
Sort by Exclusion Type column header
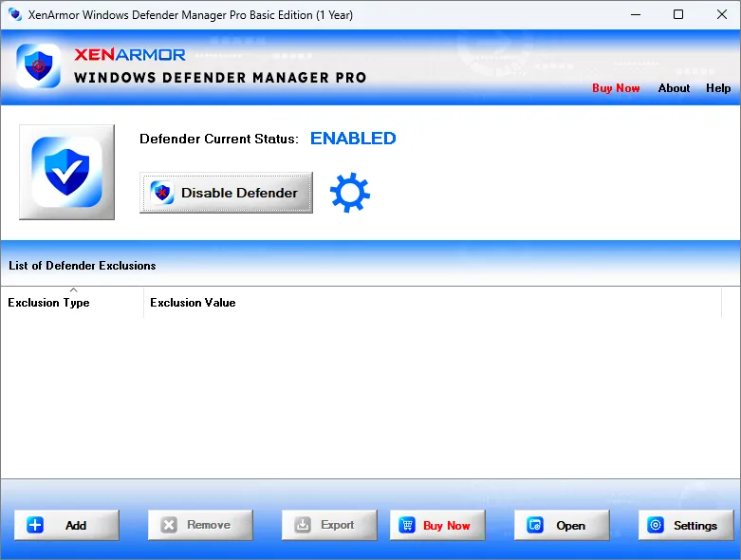click(72, 303)
